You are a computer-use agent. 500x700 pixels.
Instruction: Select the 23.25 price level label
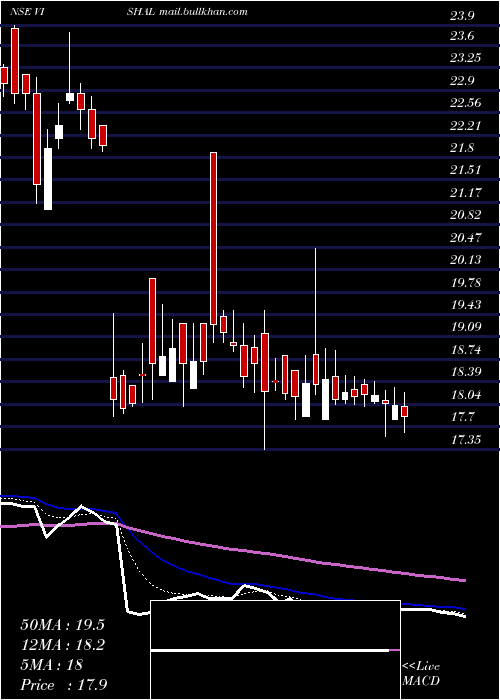click(x=466, y=58)
